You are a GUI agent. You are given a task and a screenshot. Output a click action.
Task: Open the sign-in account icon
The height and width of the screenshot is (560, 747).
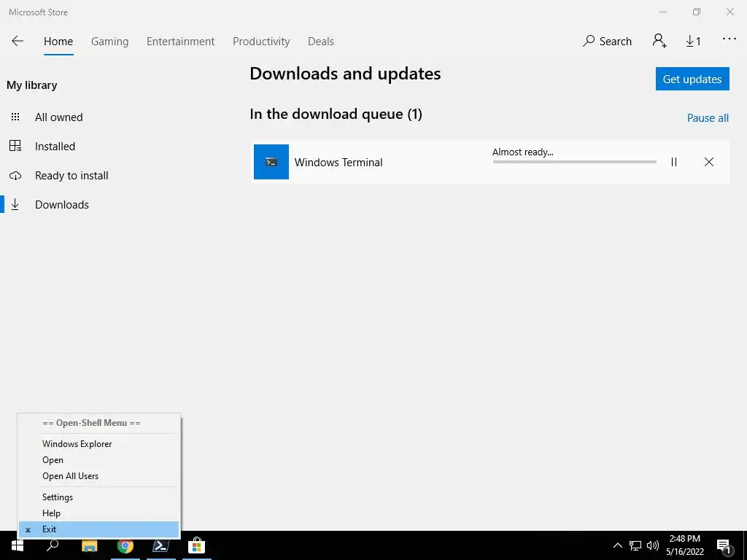[x=659, y=41]
